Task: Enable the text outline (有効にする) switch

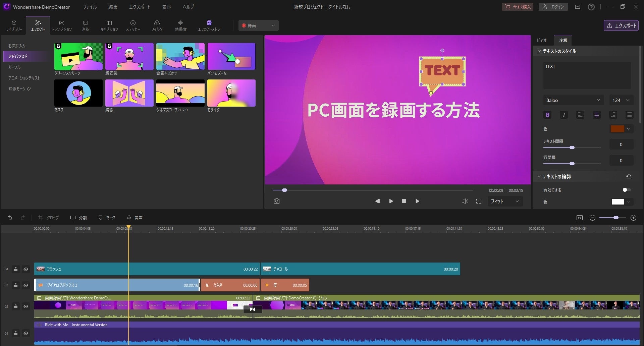Action: click(x=626, y=190)
